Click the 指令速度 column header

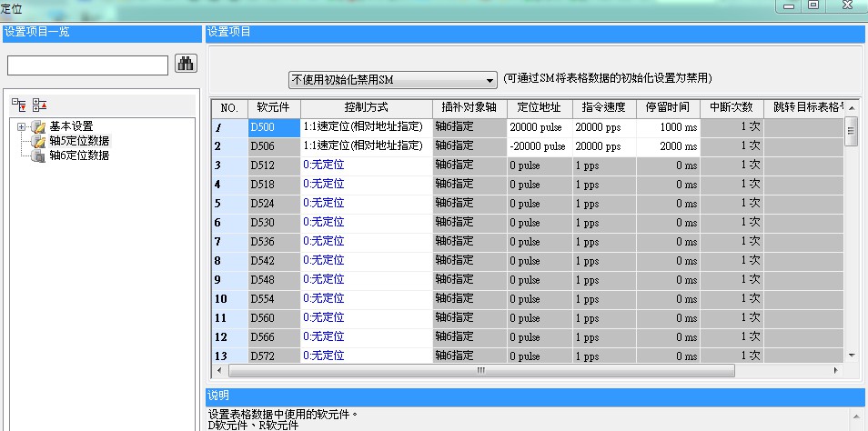[602, 108]
